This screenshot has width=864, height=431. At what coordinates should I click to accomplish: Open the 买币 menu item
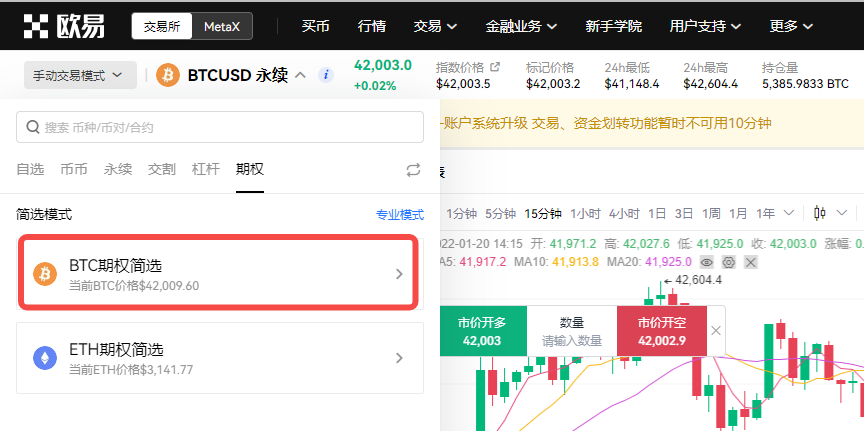point(315,26)
